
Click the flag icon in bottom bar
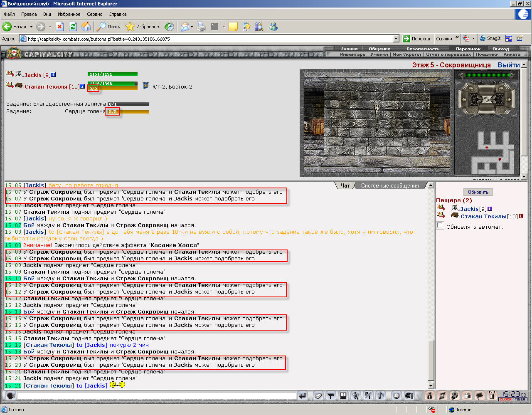pos(480,395)
